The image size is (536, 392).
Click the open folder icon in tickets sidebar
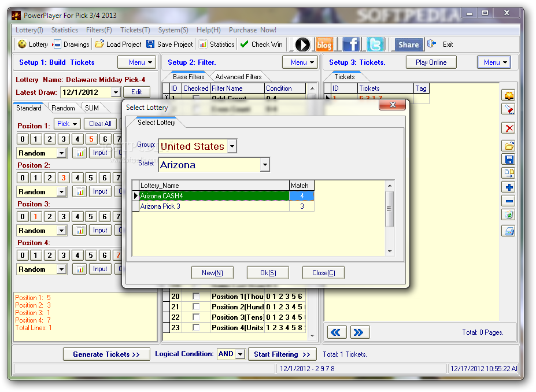(509, 146)
